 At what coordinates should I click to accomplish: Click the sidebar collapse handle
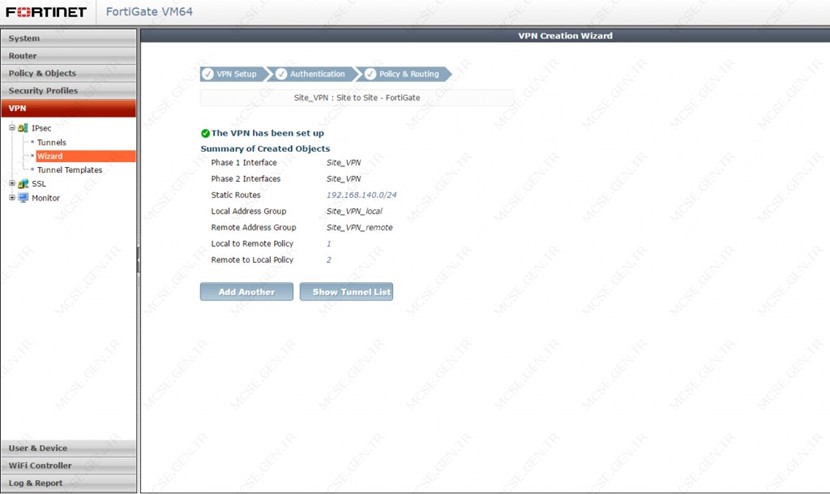pos(139,260)
